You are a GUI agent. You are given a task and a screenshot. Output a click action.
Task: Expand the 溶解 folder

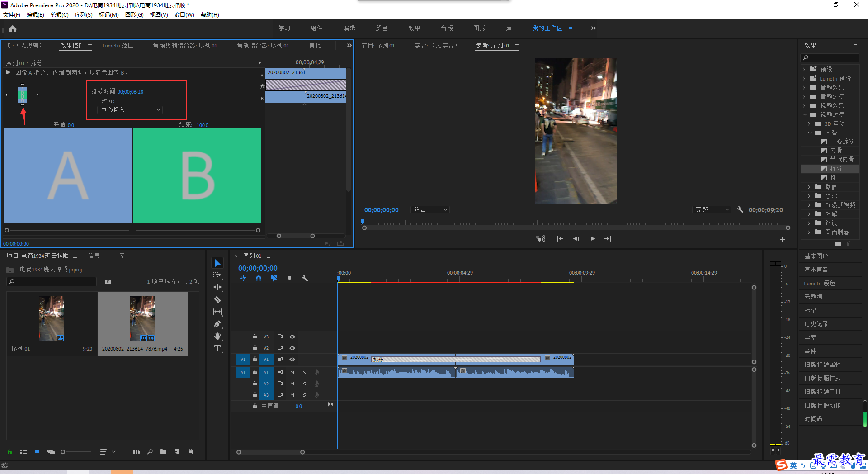(809, 214)
